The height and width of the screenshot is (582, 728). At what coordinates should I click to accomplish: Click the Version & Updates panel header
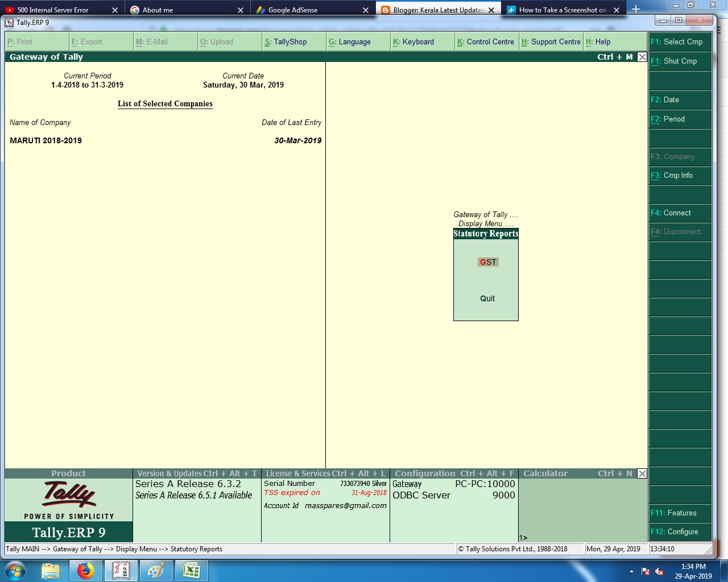(197, 473)
